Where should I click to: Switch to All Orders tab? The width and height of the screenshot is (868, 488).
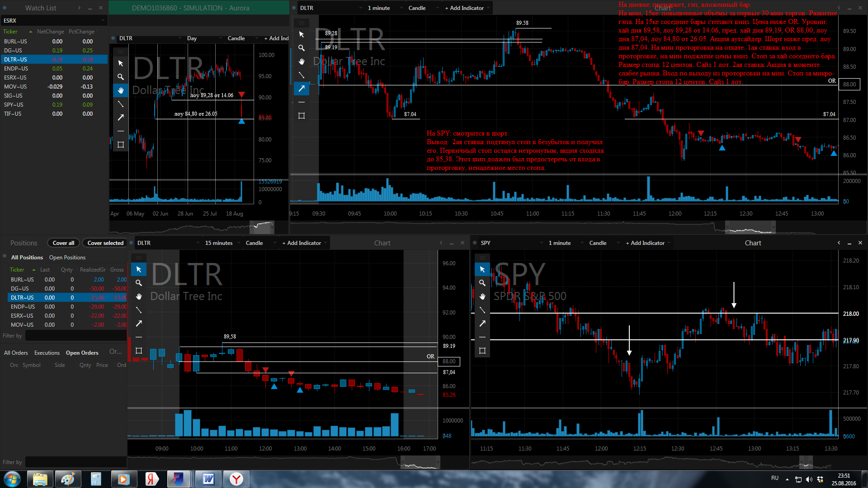16,352
